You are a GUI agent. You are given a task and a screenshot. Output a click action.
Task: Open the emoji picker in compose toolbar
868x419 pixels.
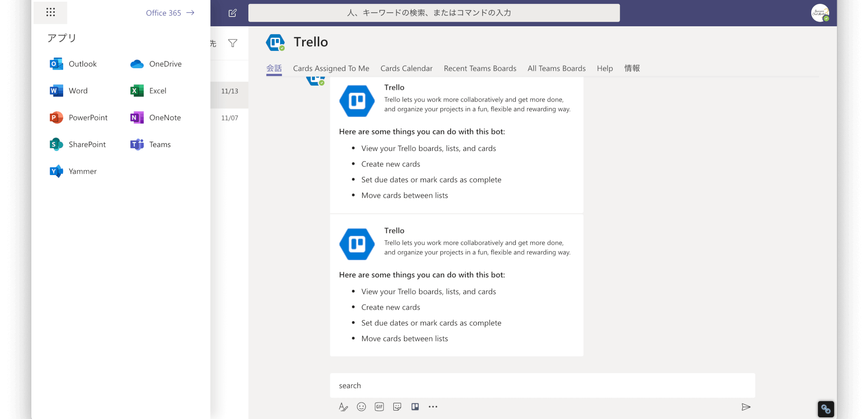[x=361, y=407]
